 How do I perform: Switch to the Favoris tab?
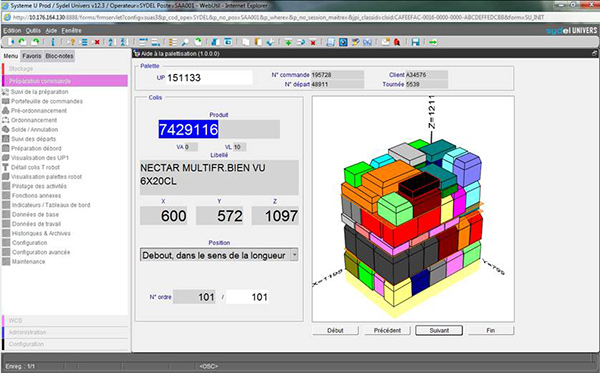point(32,56)
